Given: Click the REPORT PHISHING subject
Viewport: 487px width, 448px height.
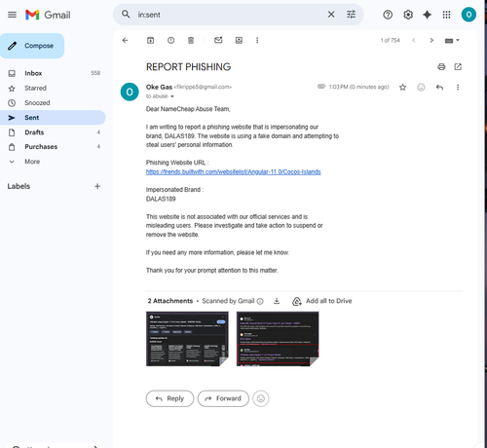Looking at the screenshot, I should tap(188, 67).
